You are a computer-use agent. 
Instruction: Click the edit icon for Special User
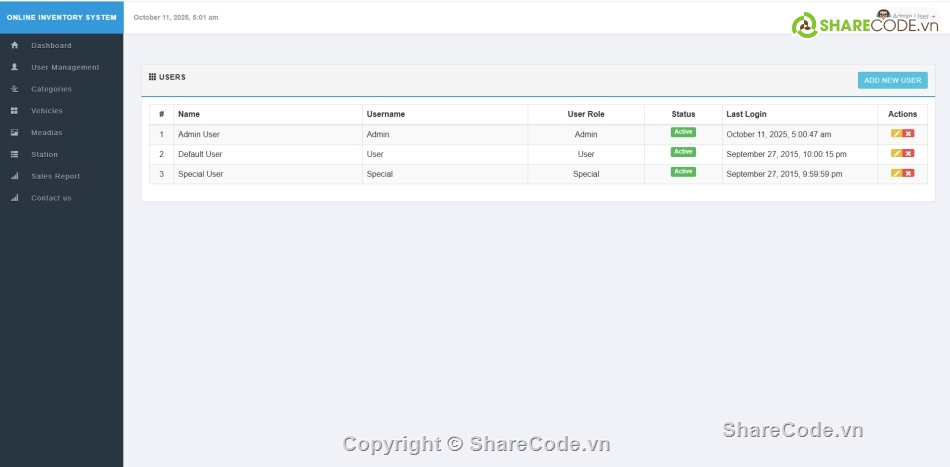(x=897, y=173)
